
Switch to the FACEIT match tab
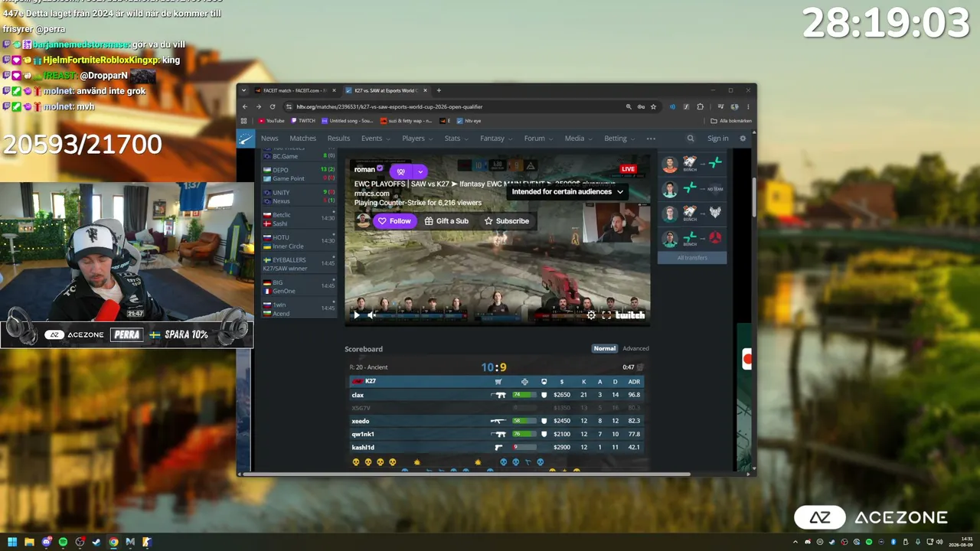coord(295,90)
